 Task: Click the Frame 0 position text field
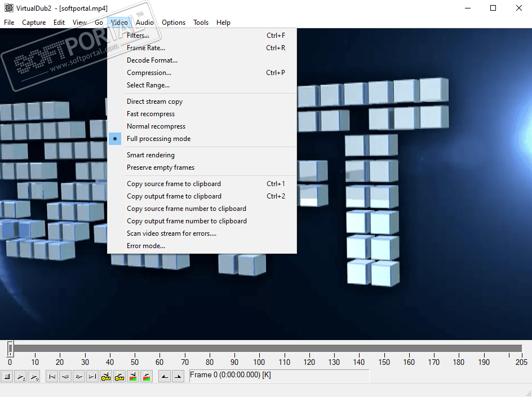pos(279,375)
